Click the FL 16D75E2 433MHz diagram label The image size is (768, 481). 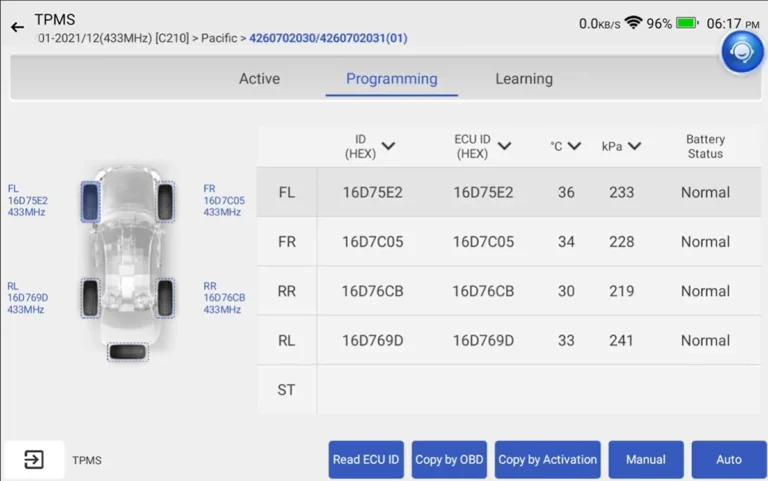[27, 200]
